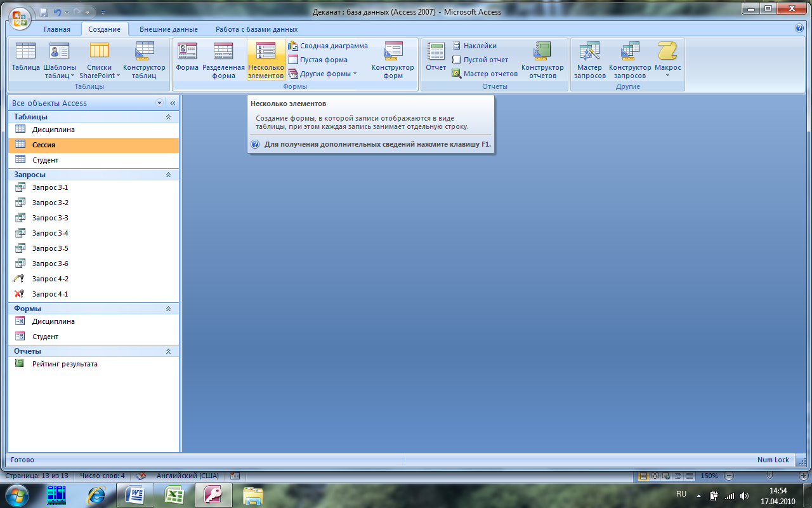Select update query Запрос 4-2
Image resolution: width=812 pixels, height=508 pixels.
click(94, 279)
